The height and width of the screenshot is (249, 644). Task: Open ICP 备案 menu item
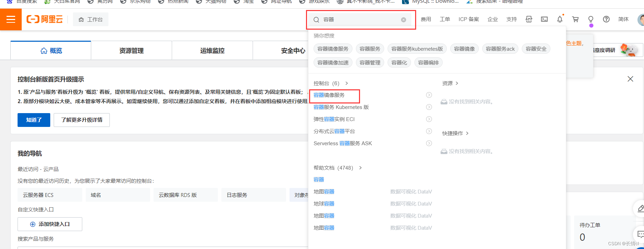coord(468,19)
